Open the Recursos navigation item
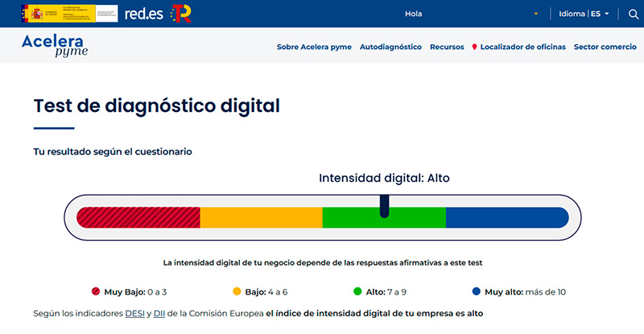644x334 pixels. pos(447,47)
